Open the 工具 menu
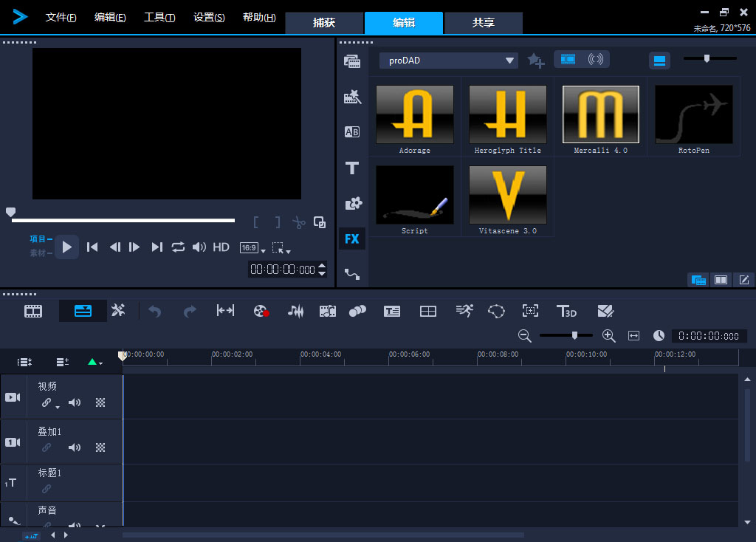The width and height of the screenshot is (756, 542). 159,18
